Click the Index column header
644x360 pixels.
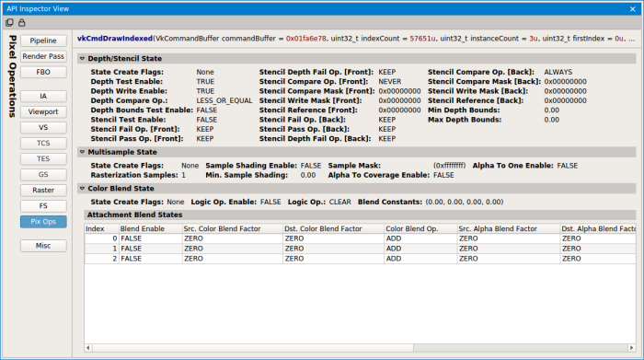pos(101,228)
